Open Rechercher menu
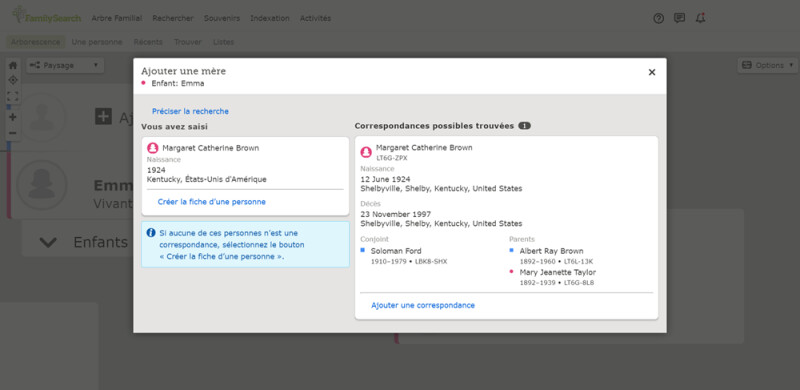 (173, 18)
